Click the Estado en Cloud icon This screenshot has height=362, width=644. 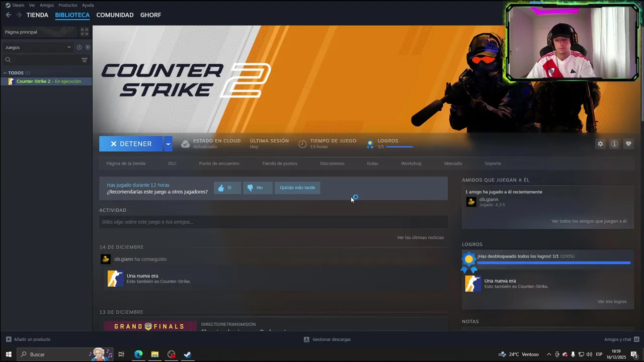(185, 144)
